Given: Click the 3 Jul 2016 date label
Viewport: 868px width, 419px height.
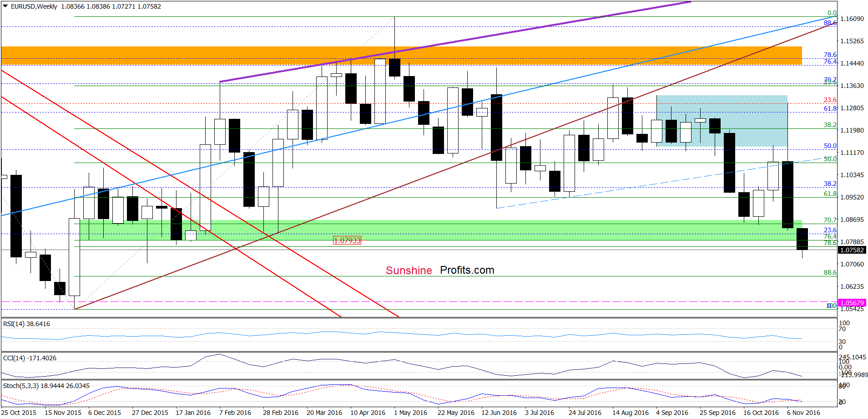Looking at the screenshot, I should [x=540, y=413].
